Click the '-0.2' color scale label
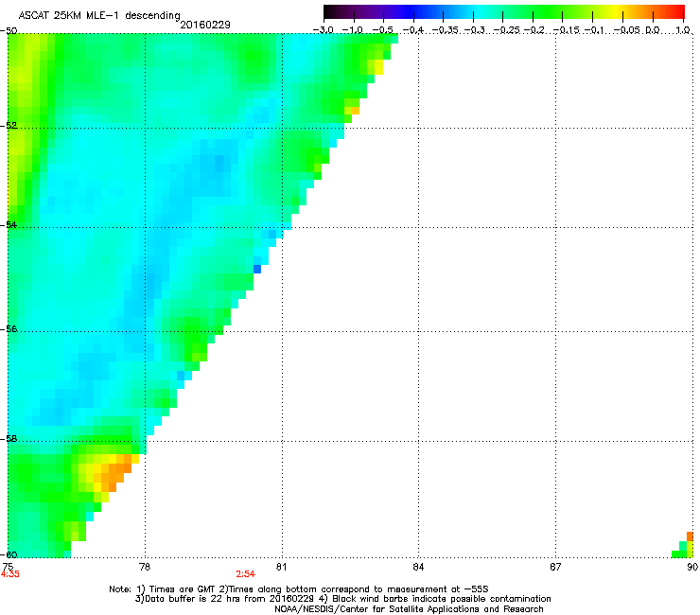The height and width of the screenshot is (615, 700). click(x=534, y=30)
